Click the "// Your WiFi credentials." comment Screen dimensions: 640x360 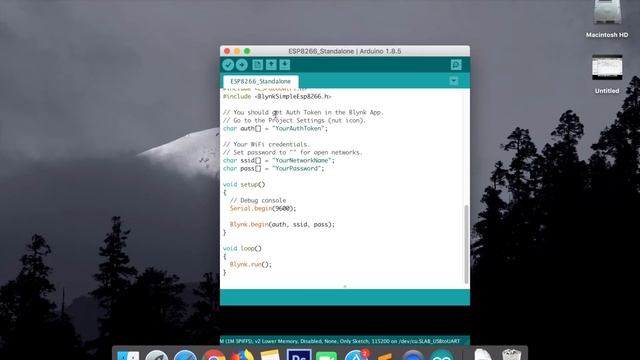click(266, 144)
